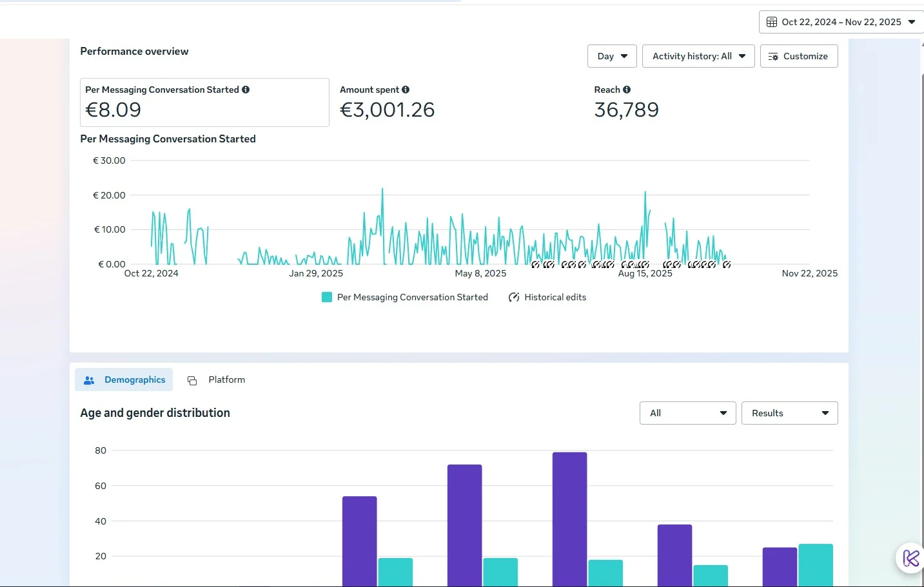924x587 pixels.
Task: Toggle Historical edits legend label
Action: [x=555, y=297]
